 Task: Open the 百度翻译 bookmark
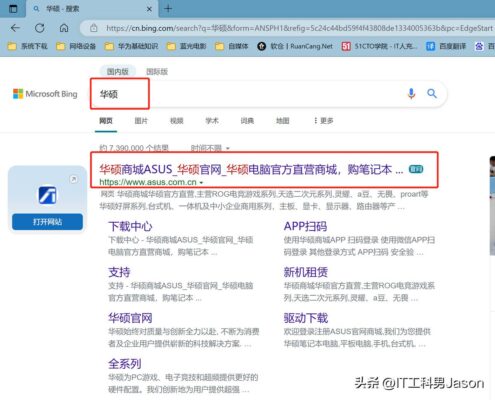[x=446, y=46]
